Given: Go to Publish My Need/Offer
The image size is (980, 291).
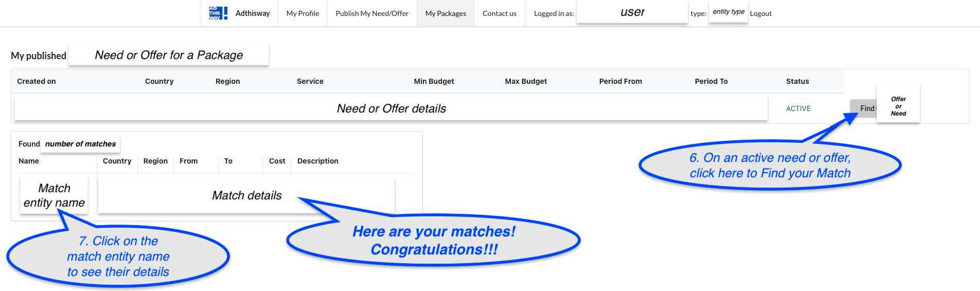Looking at the screenshot, I should [x=372, y=13].
